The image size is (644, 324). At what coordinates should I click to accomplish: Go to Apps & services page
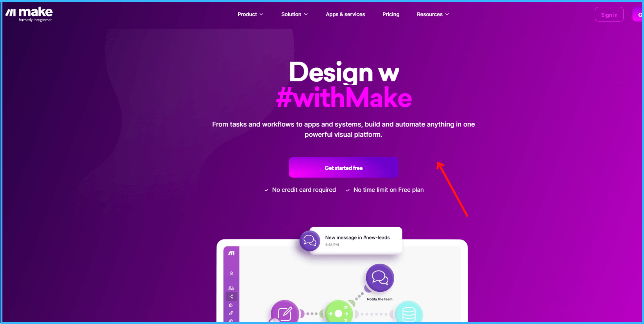point(345,14)
